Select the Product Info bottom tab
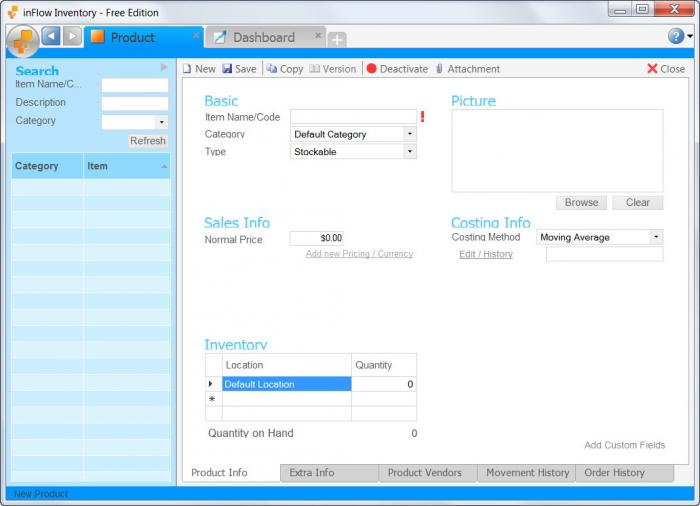The height and width of the screenshot is (506, 700). click(230, 473)
